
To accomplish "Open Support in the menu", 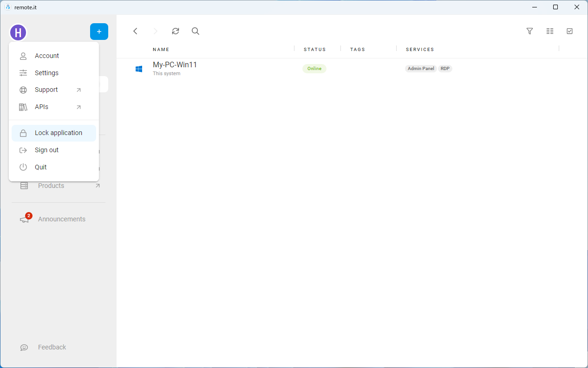I will point(54,90).
